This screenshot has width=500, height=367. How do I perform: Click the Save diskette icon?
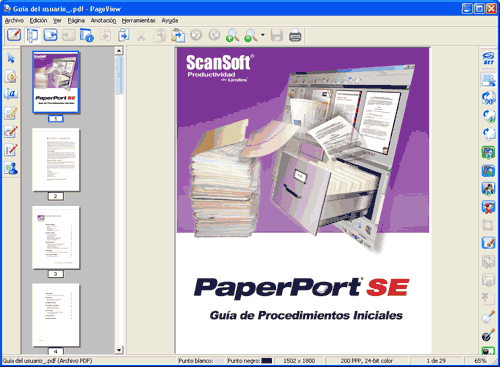click(x=277, y=35)
